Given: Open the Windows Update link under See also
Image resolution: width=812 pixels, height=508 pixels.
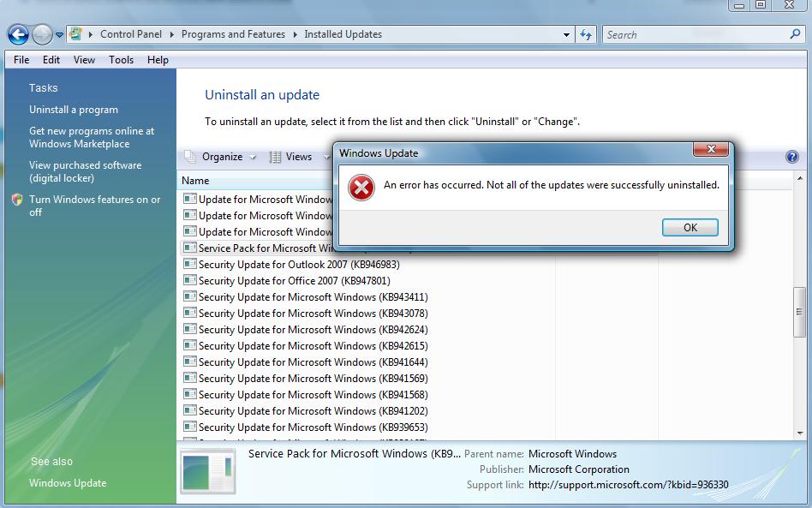Looking at the screenshot, I should coord(68,482).
